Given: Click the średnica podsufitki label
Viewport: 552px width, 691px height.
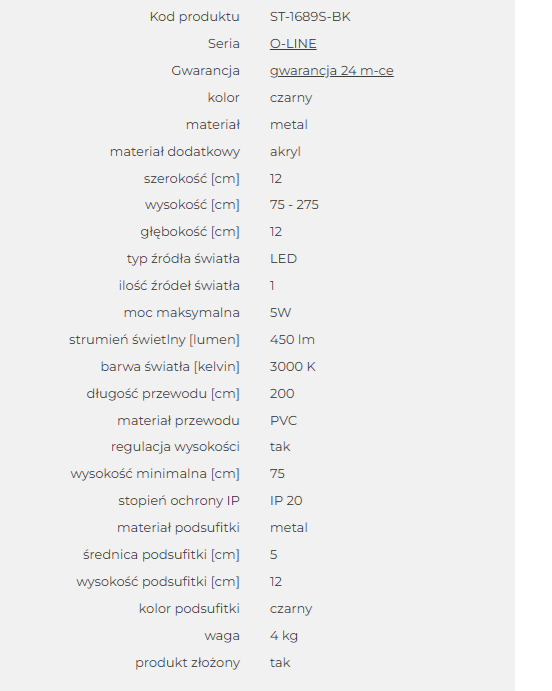Looking at the screenshot, I should [x=161, y=555].
